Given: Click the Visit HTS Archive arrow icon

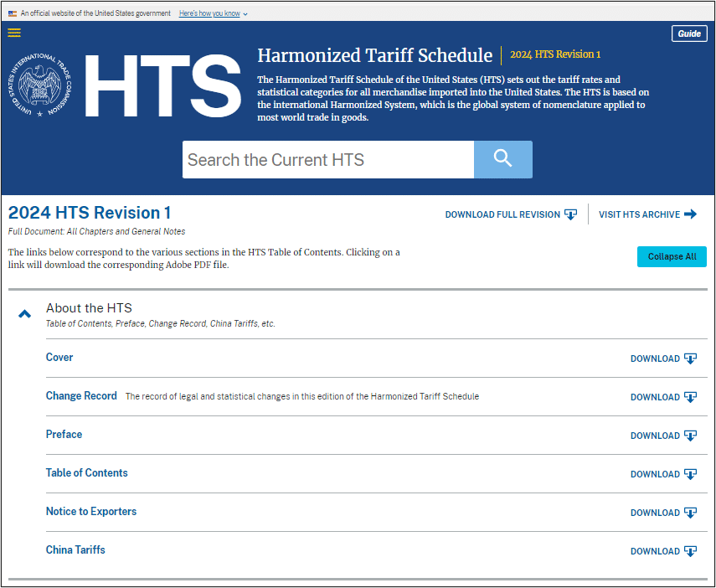Looking at the screenshot, I should (690, 214).
